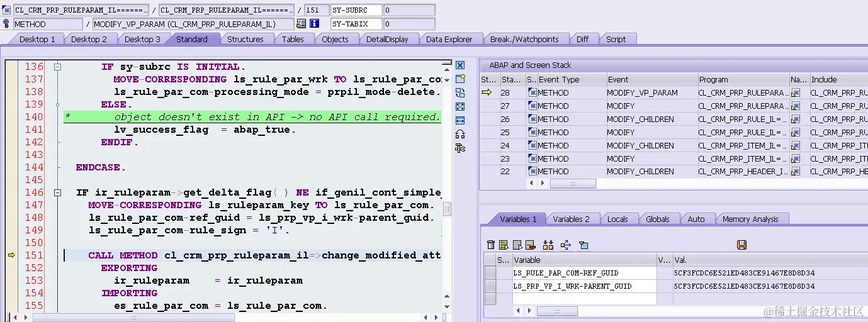Click navigation icon in stack row 24
868x322 pixels.
point(796,145)
